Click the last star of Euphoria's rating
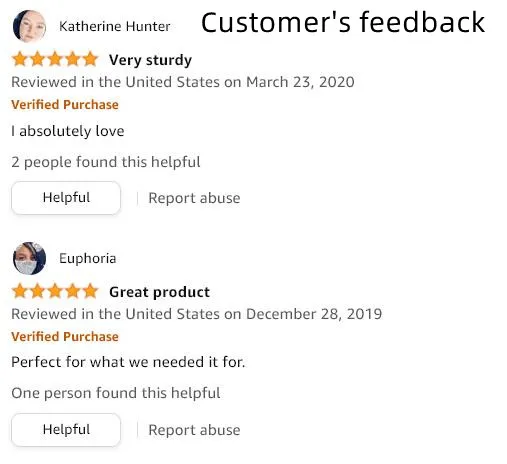The height and width of the screenshot is (464, 507). [90, 291]
